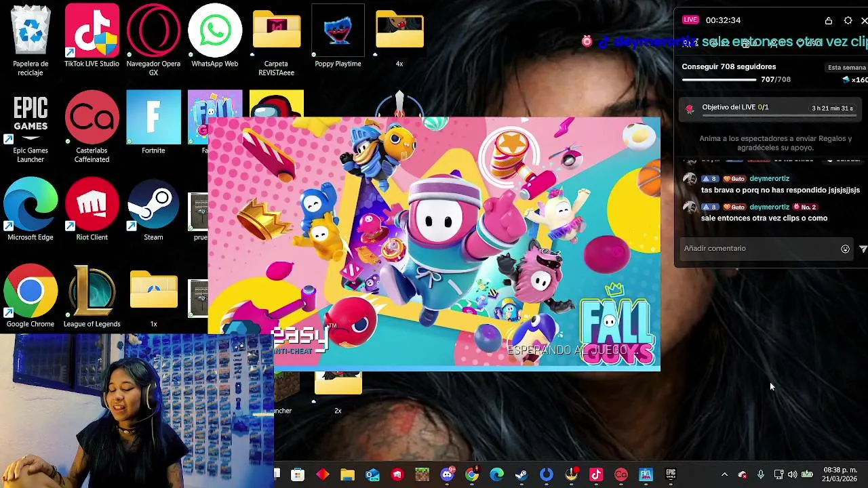This screenshot has width=868, height=488.
Task: Open the Esta semana period selector
Action: coord(847,68)
